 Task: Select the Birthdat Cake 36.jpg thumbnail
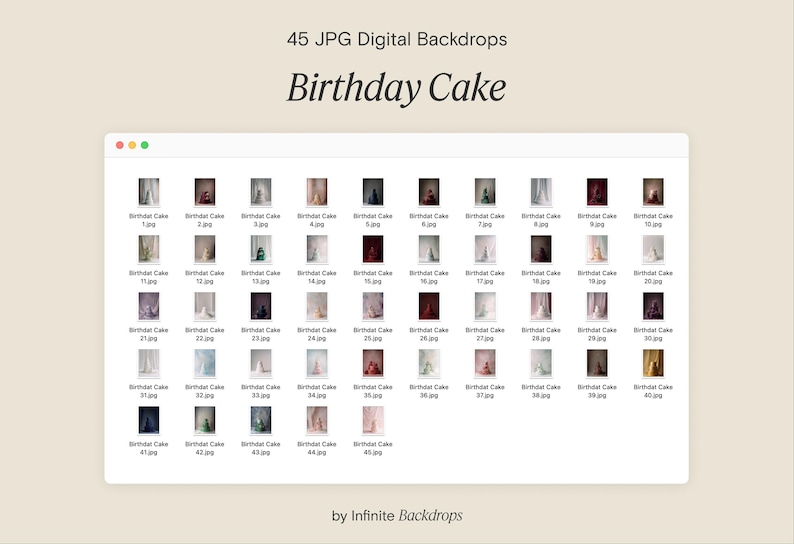click(x=429, y=363)
